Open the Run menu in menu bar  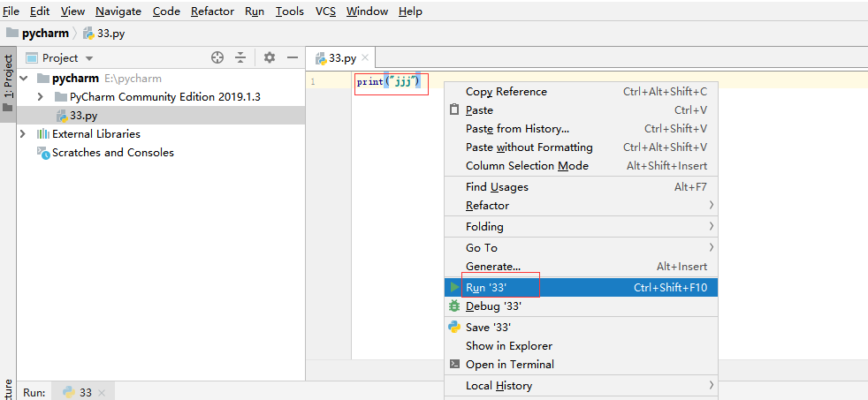coord(254,11)
